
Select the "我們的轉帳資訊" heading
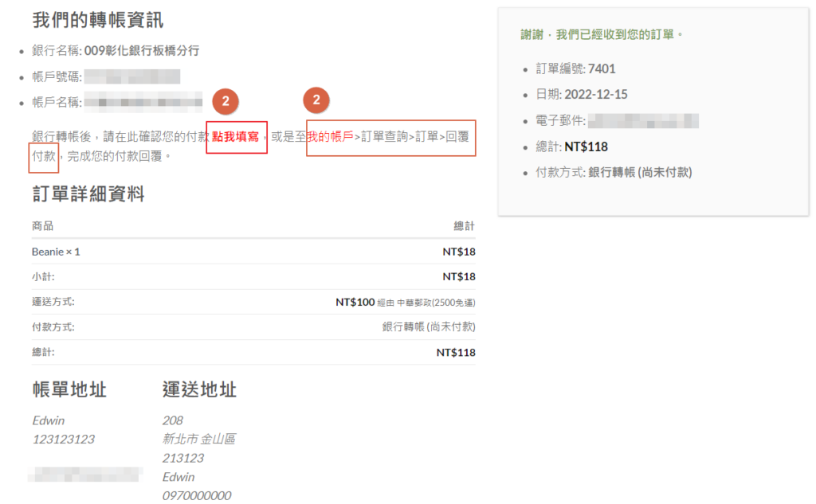98,20
